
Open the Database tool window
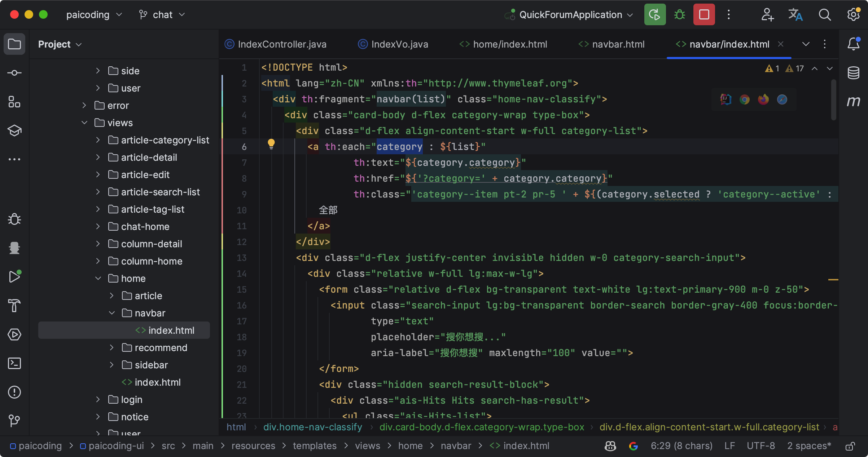tap(853, 73)
